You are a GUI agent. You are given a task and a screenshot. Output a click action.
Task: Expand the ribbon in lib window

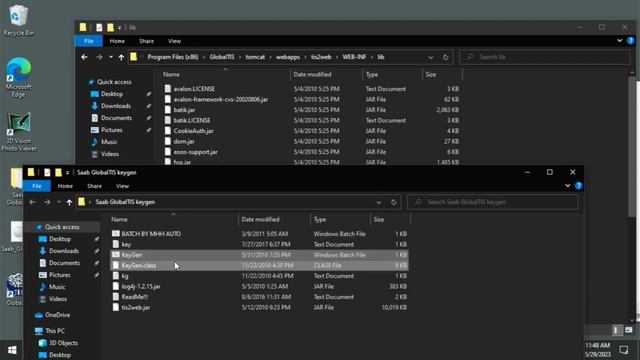coord(620,41)
